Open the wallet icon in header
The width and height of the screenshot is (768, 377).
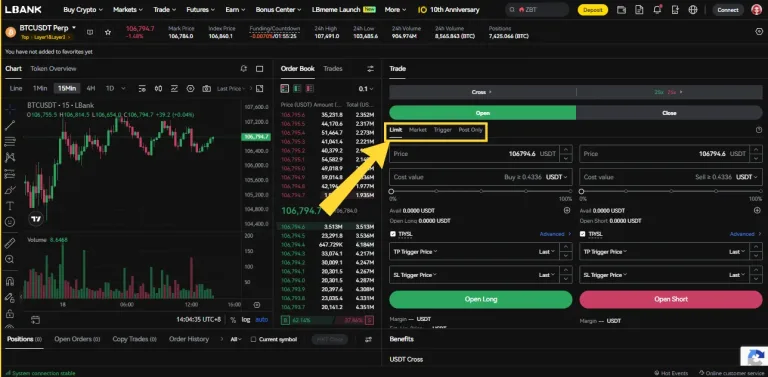[x=622, y=10]
